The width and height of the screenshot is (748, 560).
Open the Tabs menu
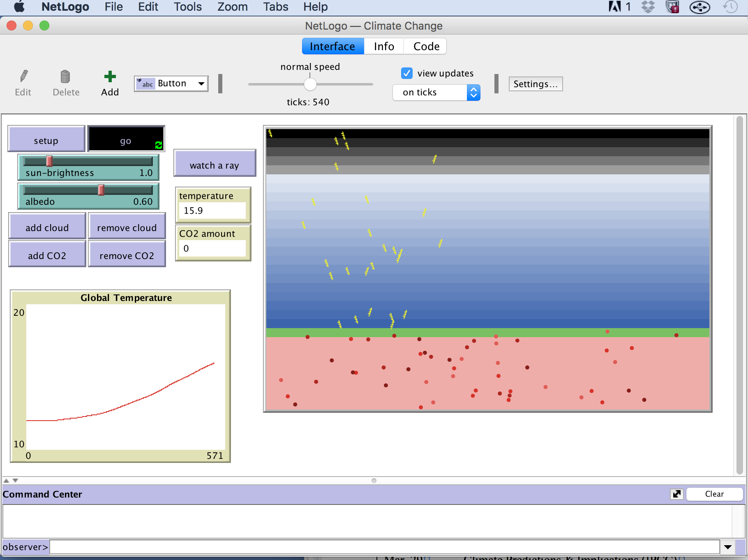(276, 7)
